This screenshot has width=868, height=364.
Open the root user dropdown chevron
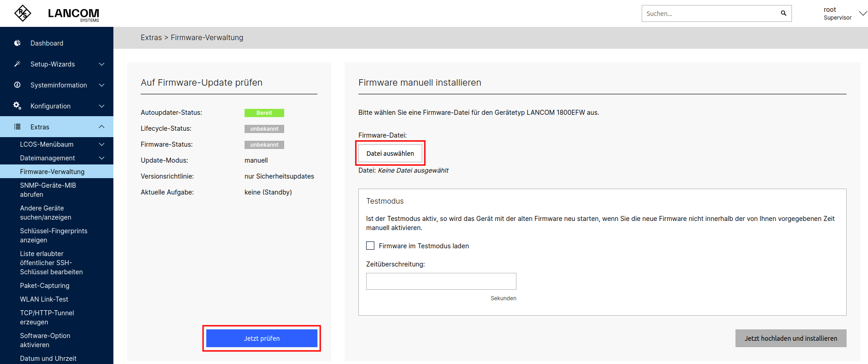coord(863,14)
